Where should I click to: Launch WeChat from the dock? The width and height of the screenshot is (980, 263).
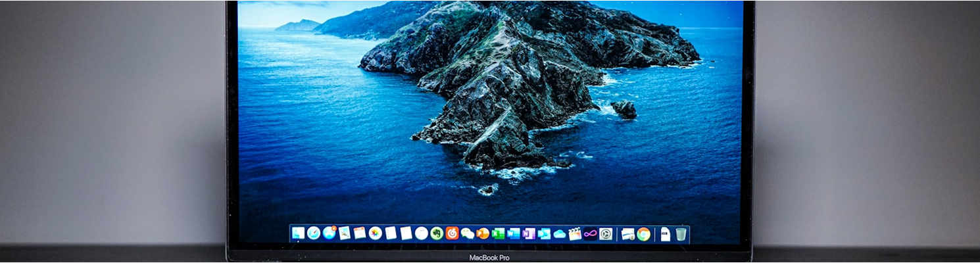(468, 233)
